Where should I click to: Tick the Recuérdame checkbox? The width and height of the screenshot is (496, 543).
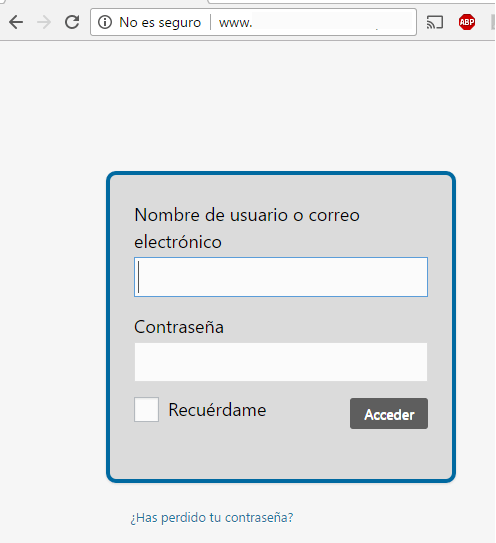[x=147, y=409]
